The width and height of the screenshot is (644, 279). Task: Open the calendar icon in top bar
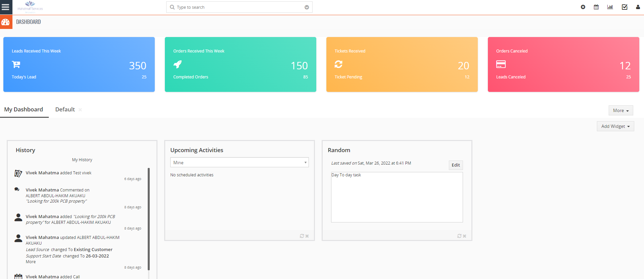click(x=596, y=7)
